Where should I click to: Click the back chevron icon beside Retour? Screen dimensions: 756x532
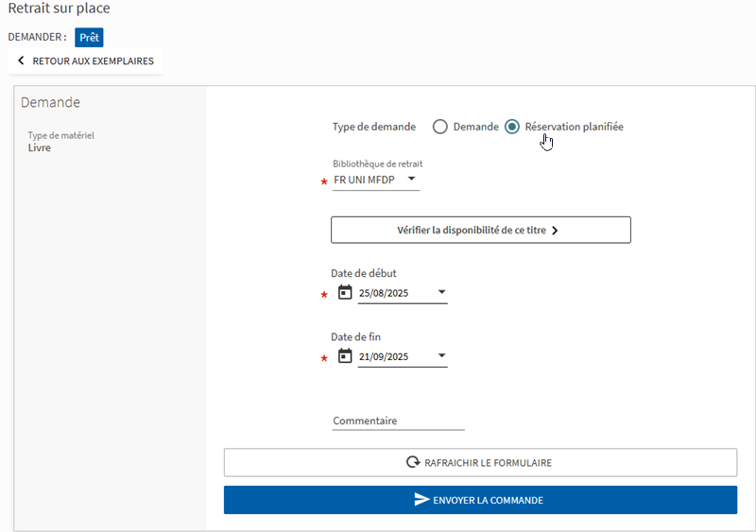[x=21, y=61]
